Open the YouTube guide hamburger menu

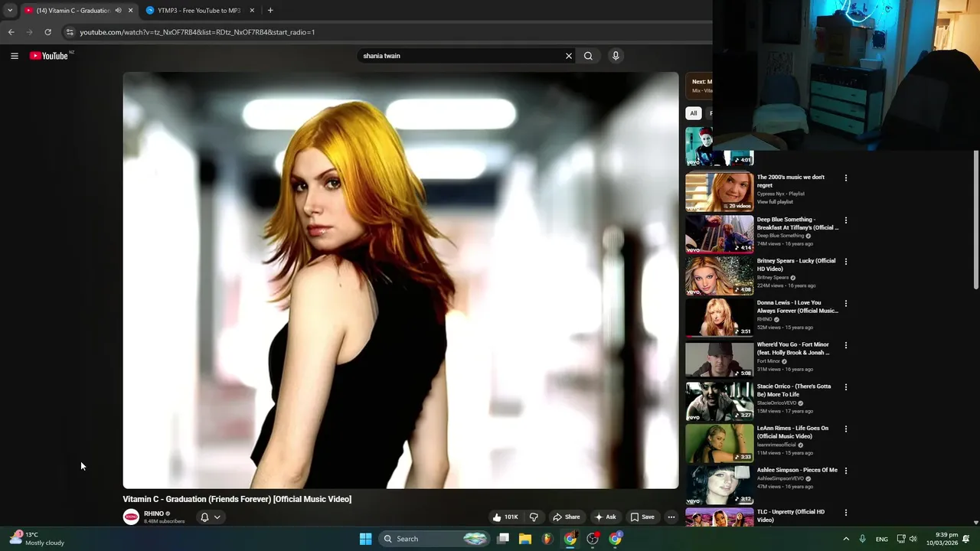(x=15, y=56)
